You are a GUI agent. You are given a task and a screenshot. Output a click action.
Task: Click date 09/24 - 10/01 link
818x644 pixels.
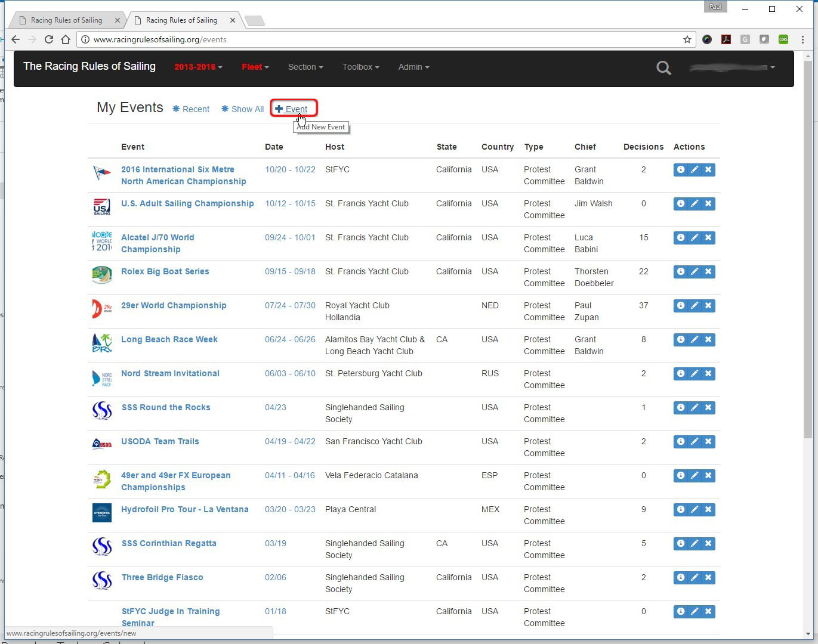pos(290,237)
